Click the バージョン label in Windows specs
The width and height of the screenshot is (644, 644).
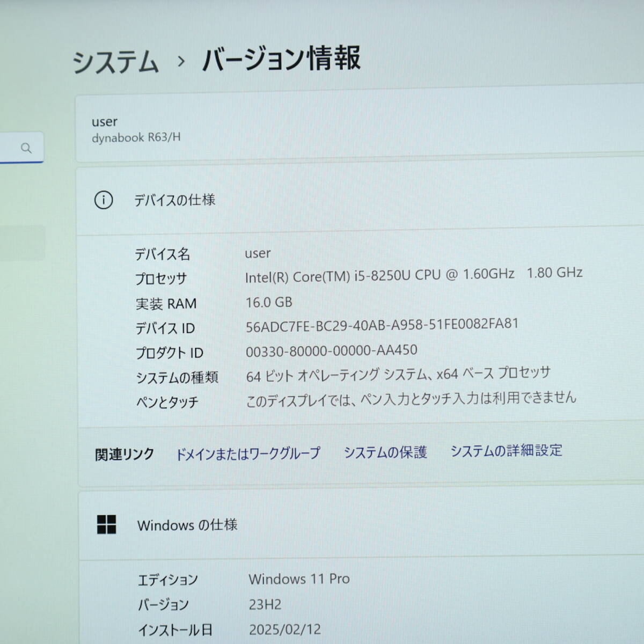pyautogui.click(x=164, y=605)
